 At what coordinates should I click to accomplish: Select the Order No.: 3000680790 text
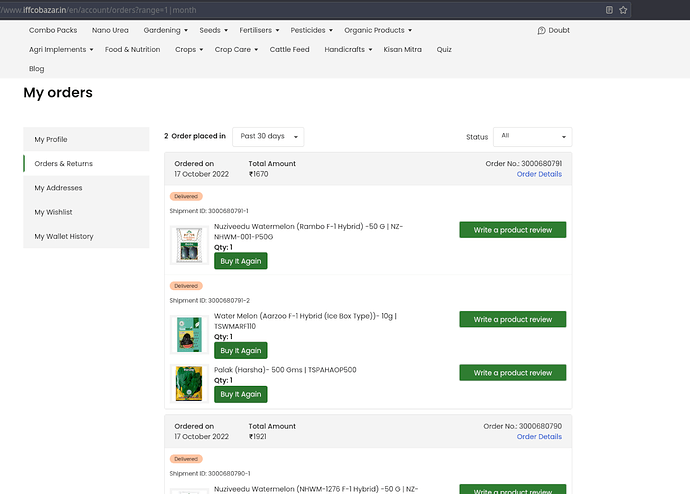pos(522,426)
